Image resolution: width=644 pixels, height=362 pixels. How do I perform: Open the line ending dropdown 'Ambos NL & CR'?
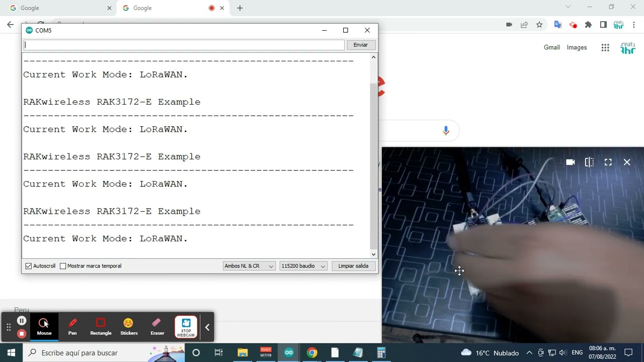[249, 266]
